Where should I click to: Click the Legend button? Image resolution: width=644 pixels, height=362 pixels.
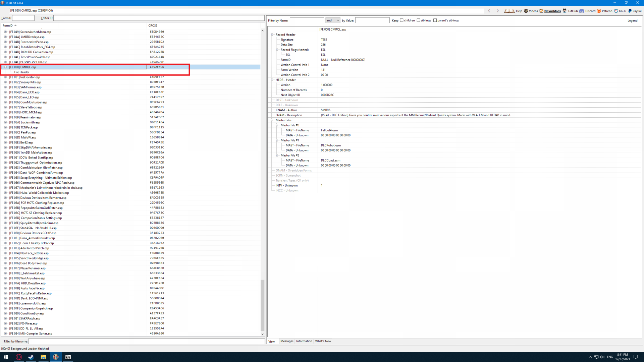[x=632, y=21]
